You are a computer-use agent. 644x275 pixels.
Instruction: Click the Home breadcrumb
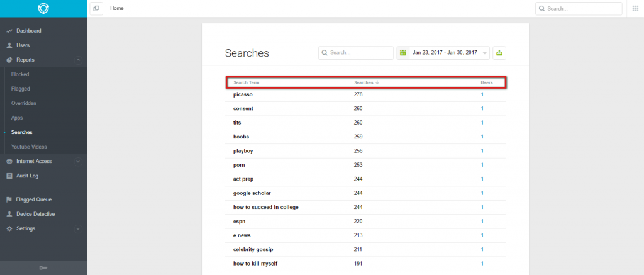pyautogui.click(x=116, y=8)
